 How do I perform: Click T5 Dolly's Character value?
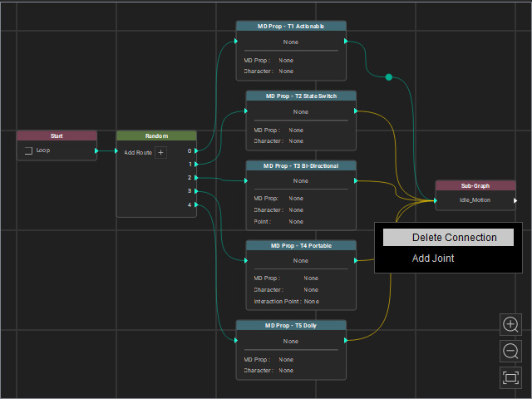pyautogui.click(x=286, y=371)
